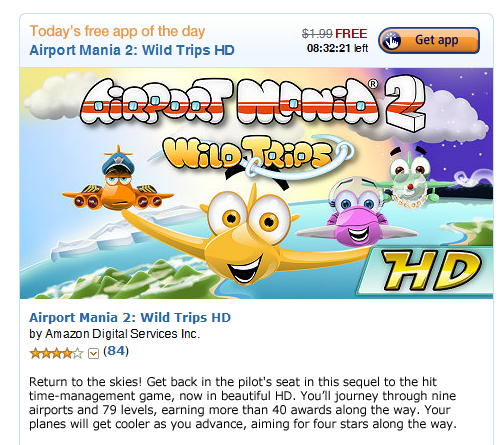This screenshot has height=445, width=503.
Task: Click the green plane with flower lei
Action: pos(410,178)
